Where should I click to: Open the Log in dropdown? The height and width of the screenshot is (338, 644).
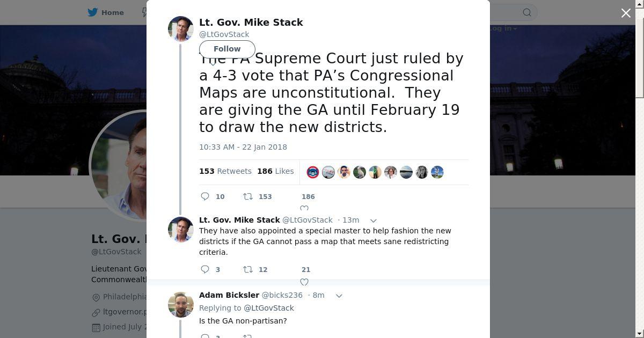(503, 28)
